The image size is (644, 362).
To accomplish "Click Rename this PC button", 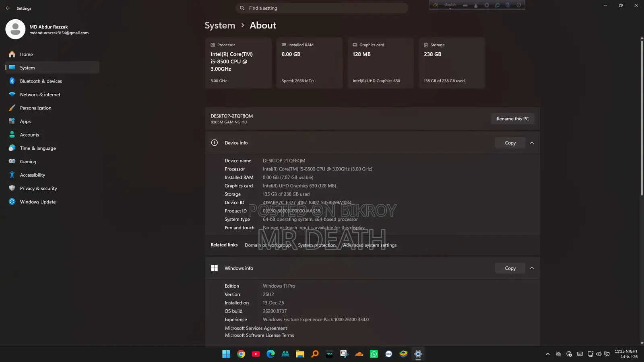I will coord(512,119).
